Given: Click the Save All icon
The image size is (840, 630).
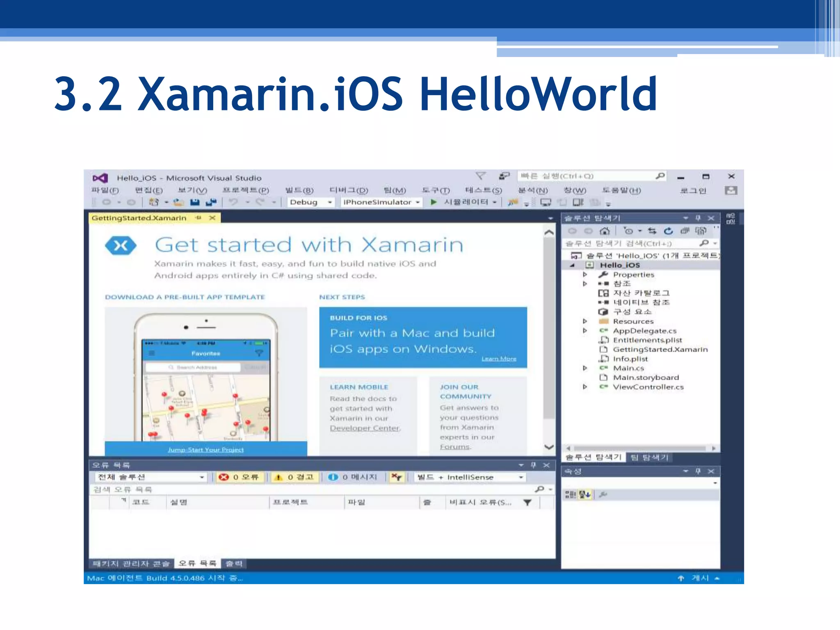Looking at the screenshot, I should tap(211, 202).
